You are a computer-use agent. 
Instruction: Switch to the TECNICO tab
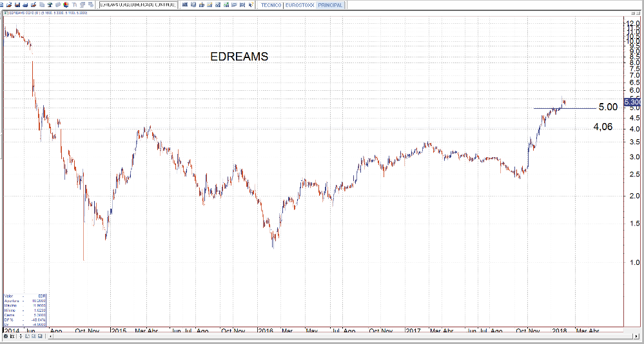pos(271,5)
